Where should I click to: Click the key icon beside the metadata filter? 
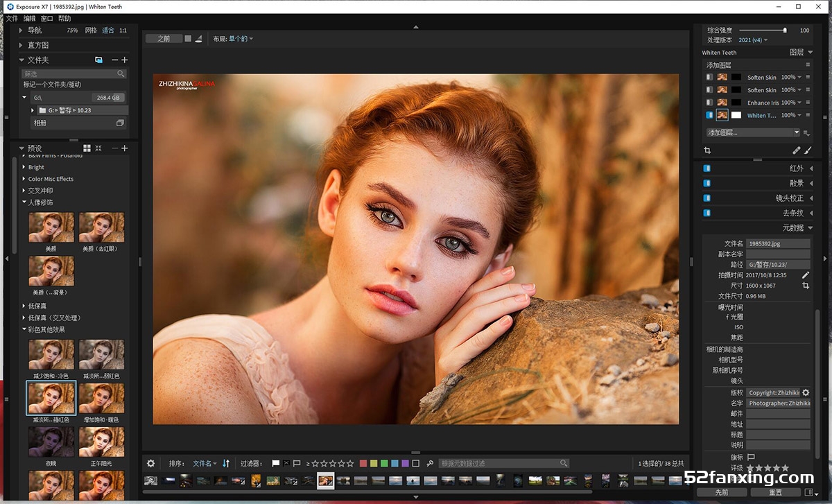click(x=430, y=463)
